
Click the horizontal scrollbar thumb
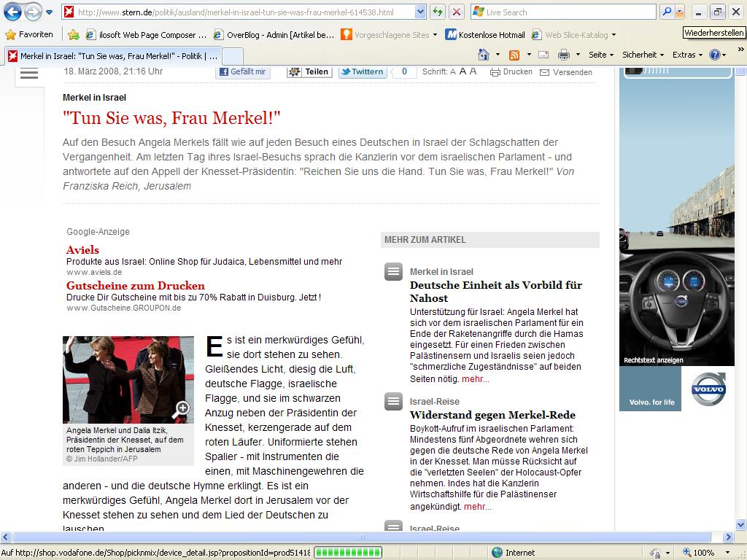[362, 537]
